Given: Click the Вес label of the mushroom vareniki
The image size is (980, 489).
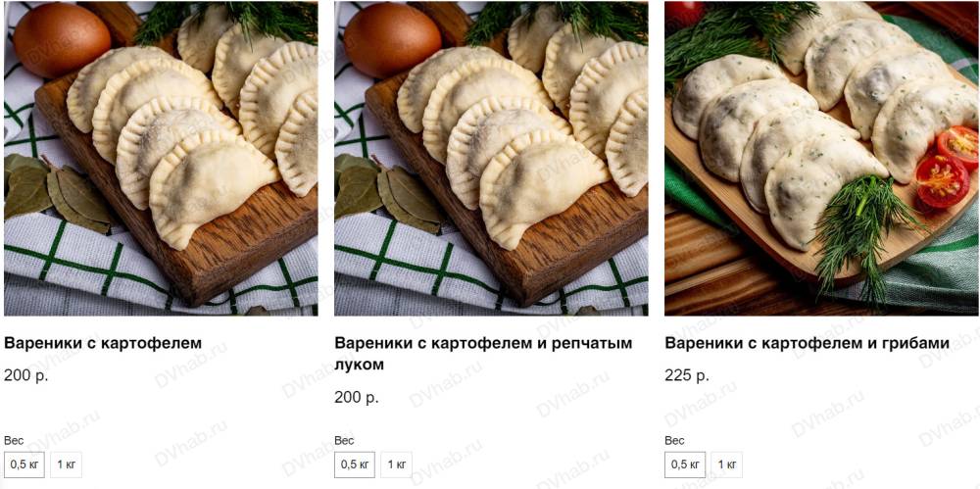Looking at the screenshot, I should click(x=674, y=440).
